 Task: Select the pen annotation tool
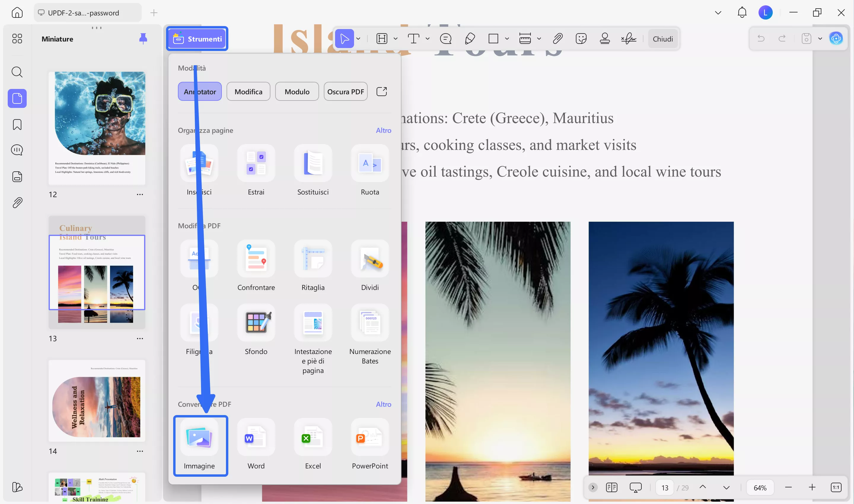tap(470, 38)
